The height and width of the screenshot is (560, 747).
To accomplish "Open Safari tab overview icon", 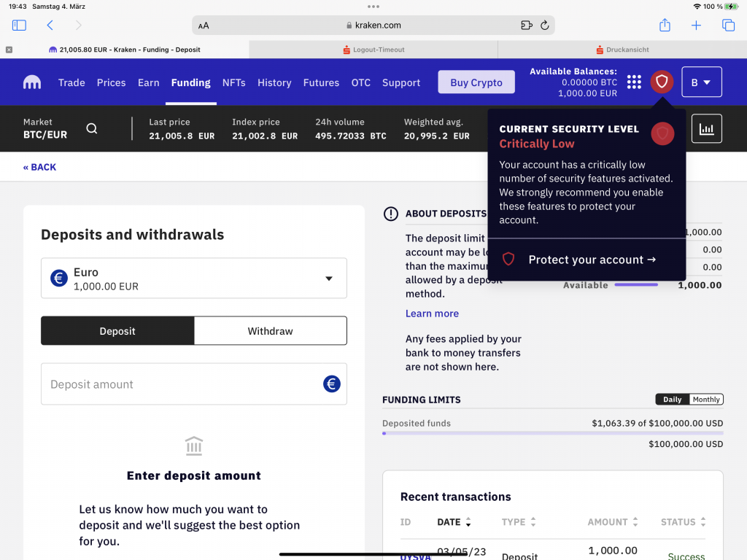I will pos(728,26).
